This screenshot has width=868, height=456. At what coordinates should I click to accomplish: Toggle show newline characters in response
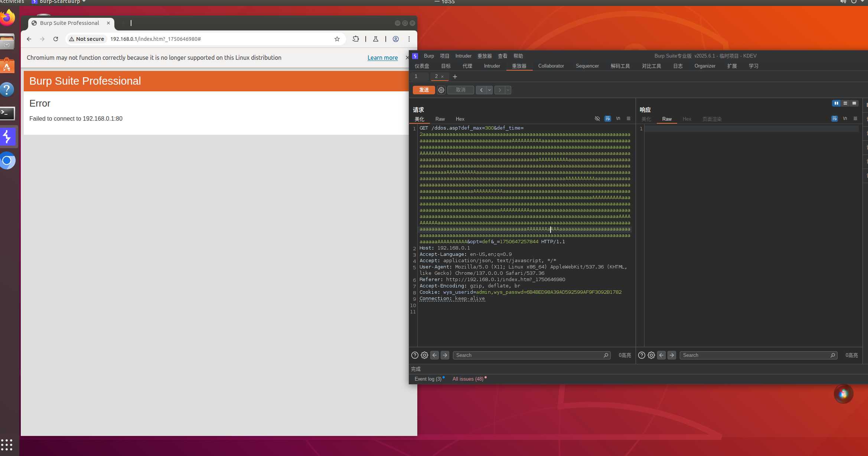click(x=845, y=119)
